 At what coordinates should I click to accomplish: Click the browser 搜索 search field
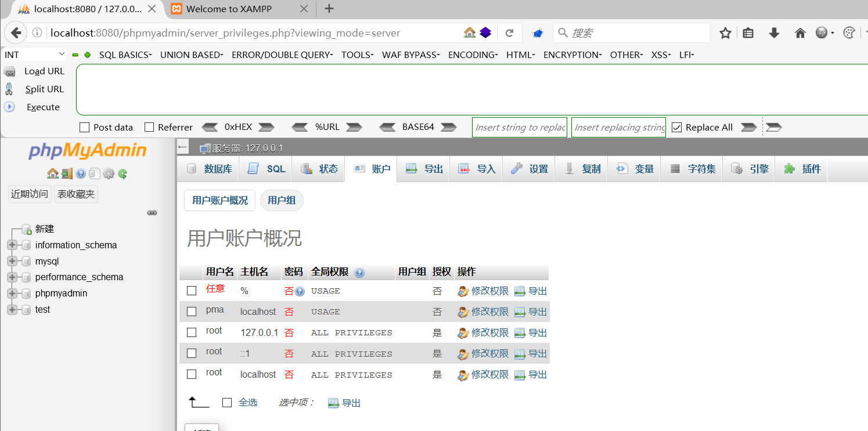(x=632, y=33)
